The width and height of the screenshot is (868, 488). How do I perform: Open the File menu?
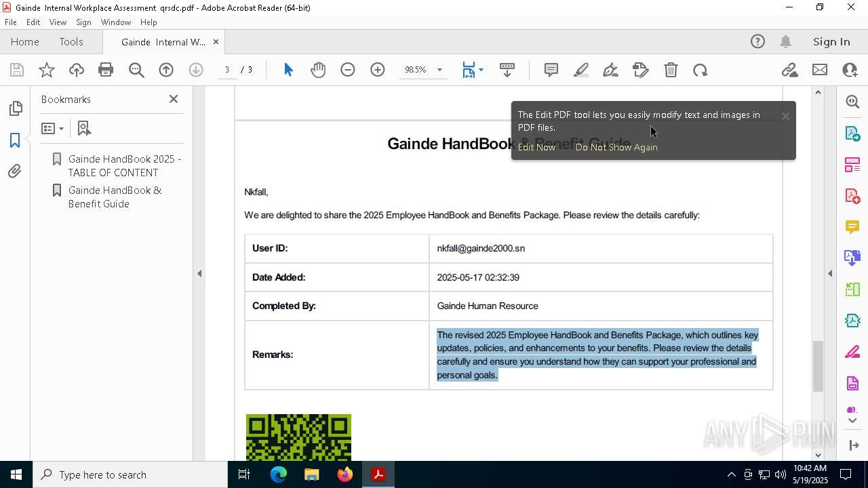click(11, 22)
